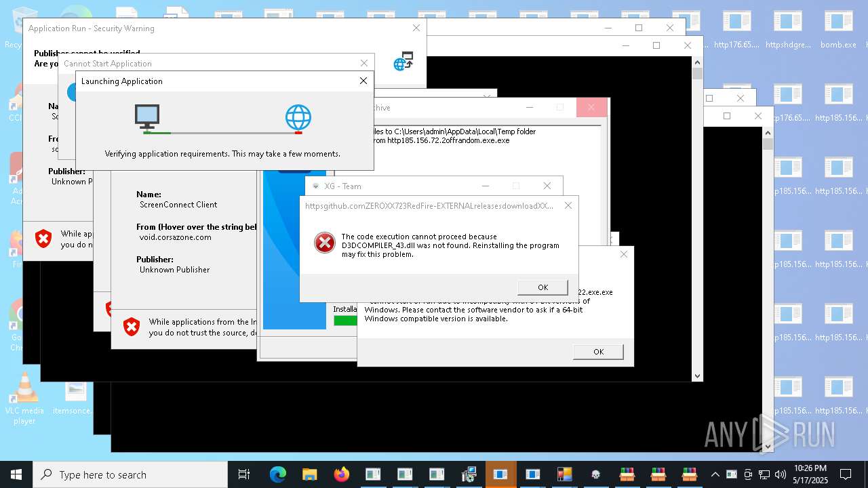Image resolution: width=868 pixels, height=488 pixels.
Task: Open the bomb.exe desktop file
Action: (x=838, y=30)
